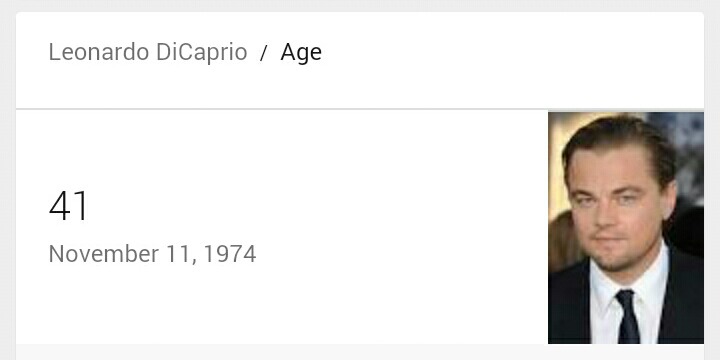720x360 pixels.
Task: Click the year 1974 in the date
Action: point(230,254)
